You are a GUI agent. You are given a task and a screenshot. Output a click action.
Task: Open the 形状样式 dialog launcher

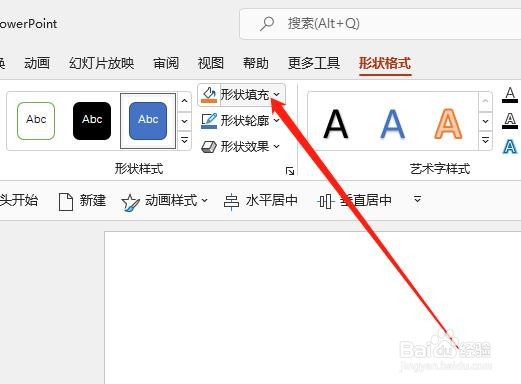[290, 171]
